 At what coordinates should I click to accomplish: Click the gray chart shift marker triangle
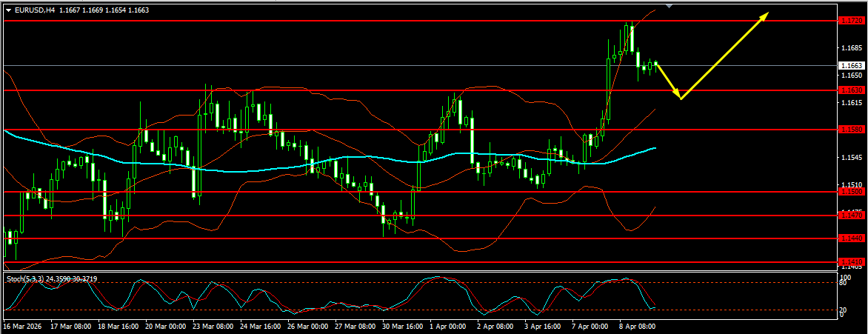tap(670, 5)
